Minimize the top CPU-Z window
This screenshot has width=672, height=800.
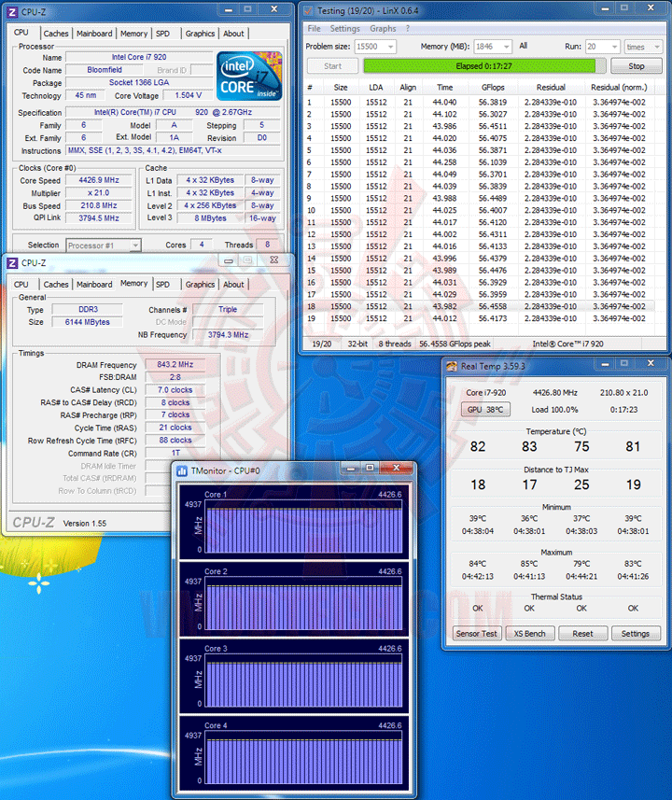click(x=229, y=9)
